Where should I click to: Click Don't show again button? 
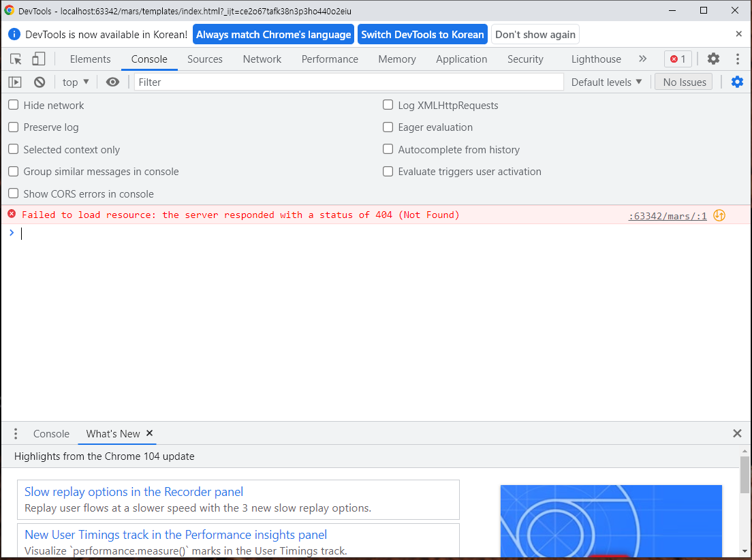[535, 34]
